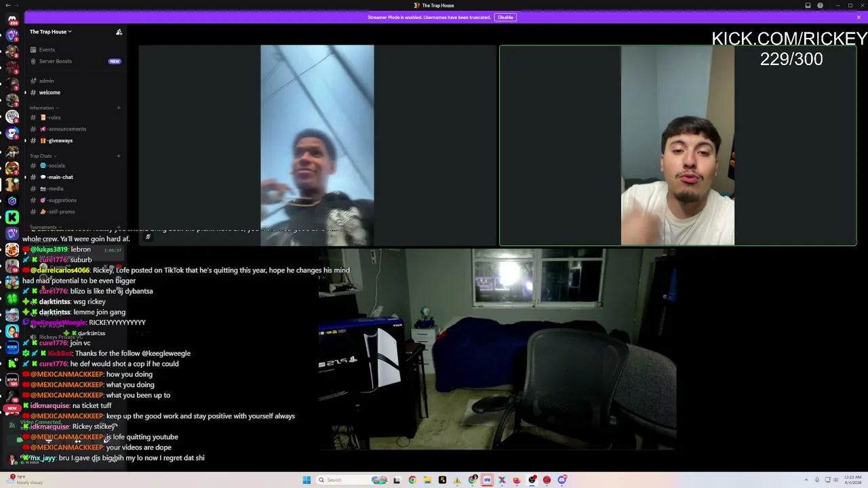This screenshot has width=868, height=488.
Task: Click the muted microphone icon on left video
Action: pos(148,237)
